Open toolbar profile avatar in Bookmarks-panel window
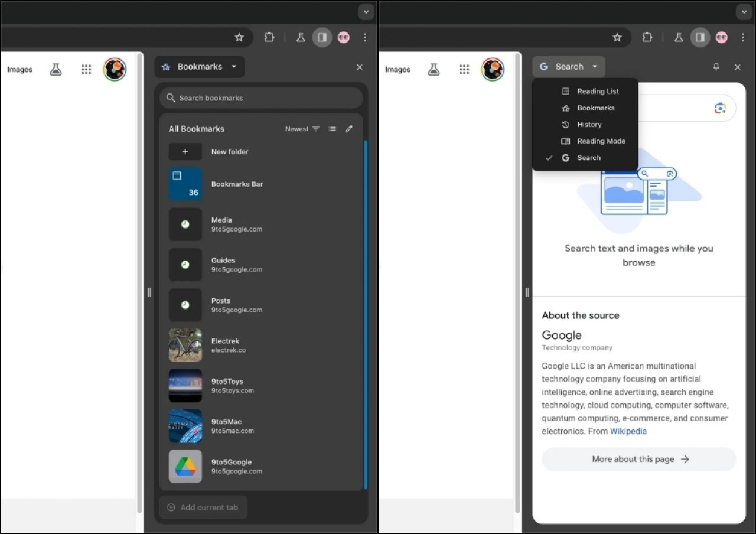Screen dimensions: 756x534 [x=344, y=37]
